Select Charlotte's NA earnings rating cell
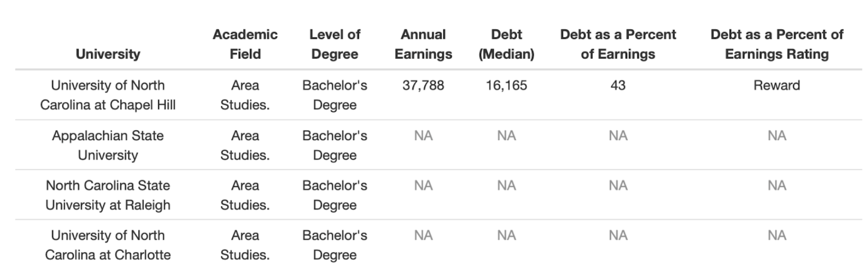The image size is (868, 280). [x=777, y=235]
